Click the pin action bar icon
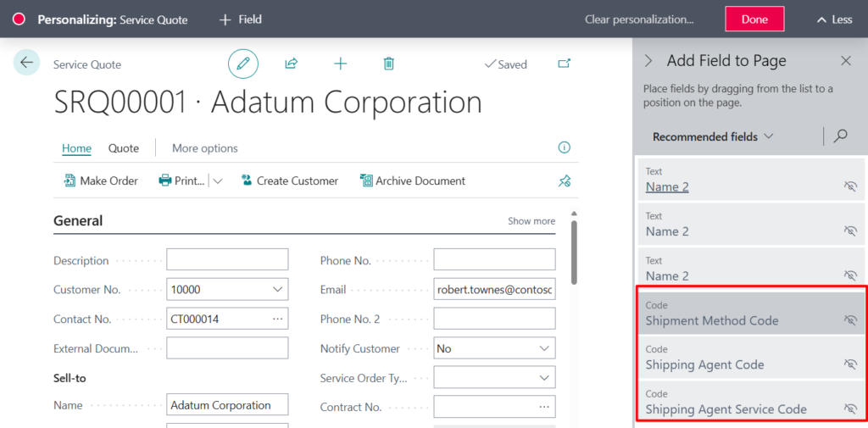868x428 pixels. pyautogui.click(x=565, y=181)
